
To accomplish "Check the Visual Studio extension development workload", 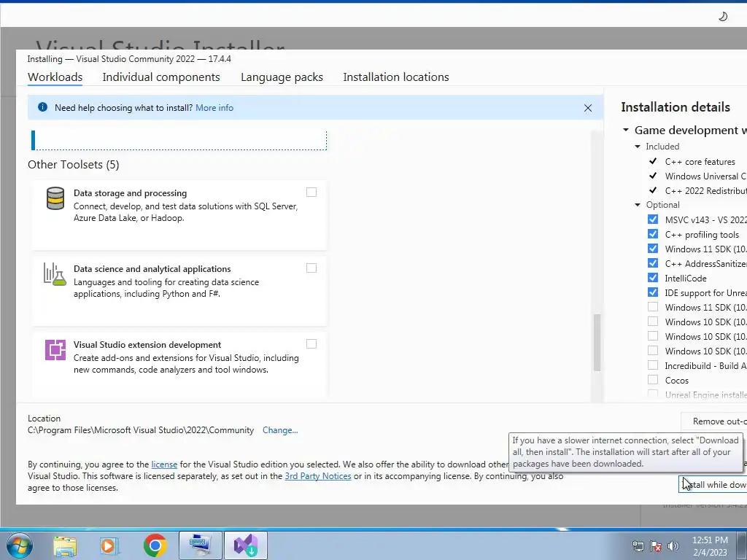I will point(311,344).
